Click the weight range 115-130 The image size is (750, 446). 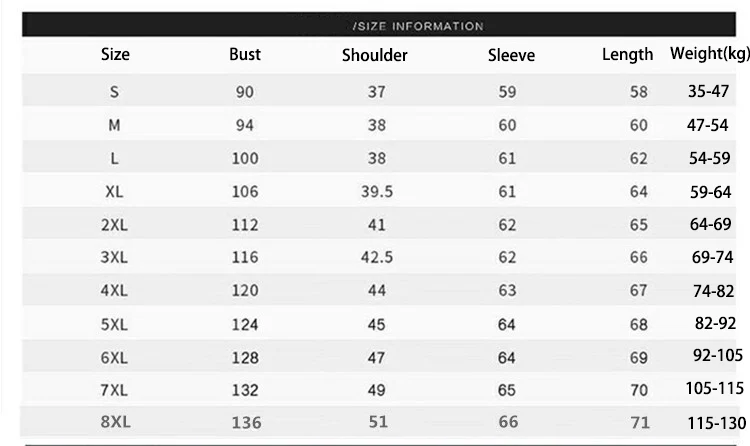(x=711, y=422)
